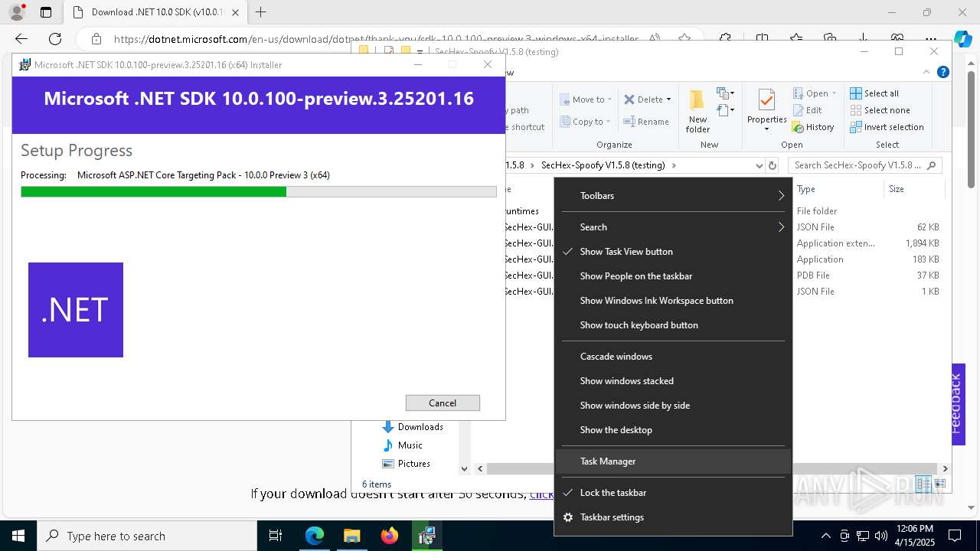
Task: Open Edge Copilot icon
Action: 962,39
